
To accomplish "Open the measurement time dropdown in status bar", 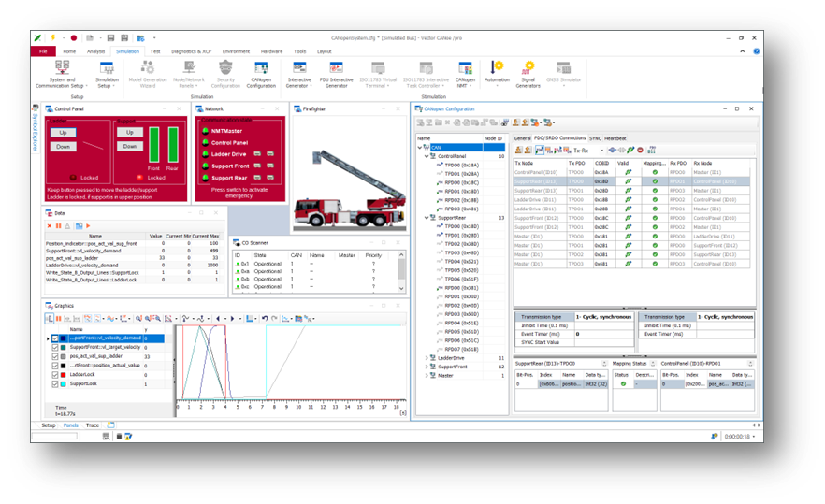I will [x=754, y=436].
